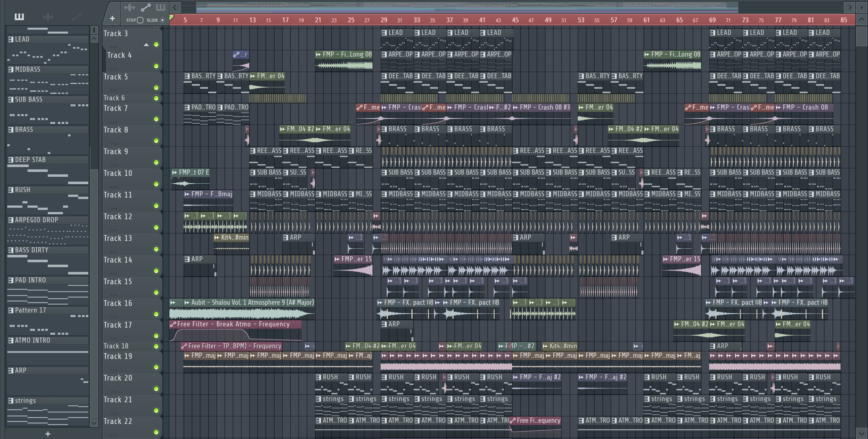This screenshot has height=439, width=868.
Task: Collapse Track 3 group with triangle arrow
Action: tap(146, 45)
